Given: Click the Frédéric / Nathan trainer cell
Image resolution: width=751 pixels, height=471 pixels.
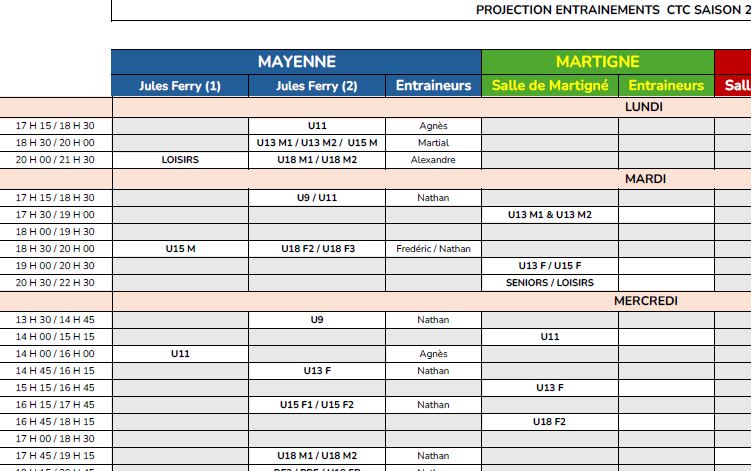Looking at the screenshot, I should [433, 249].
